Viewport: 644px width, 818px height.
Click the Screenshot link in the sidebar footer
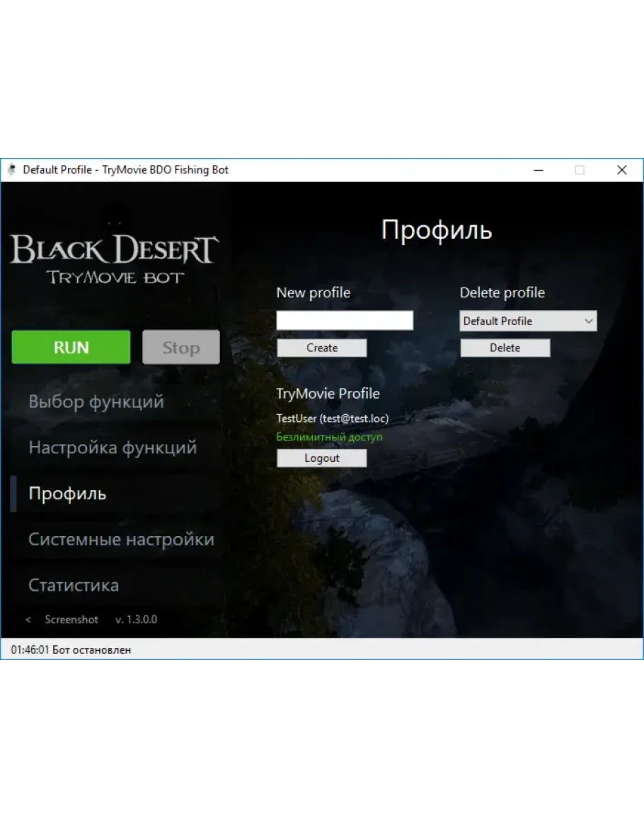pyautogui.click(x=71, y=620)
